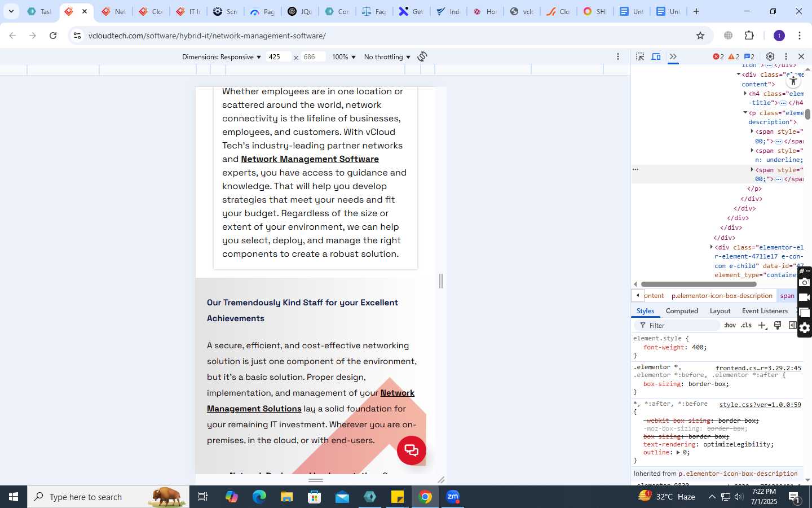Screen dimensions: 812x508
Task: Open the Zoom app on the taskbar
Action: (x=453, y=497)
